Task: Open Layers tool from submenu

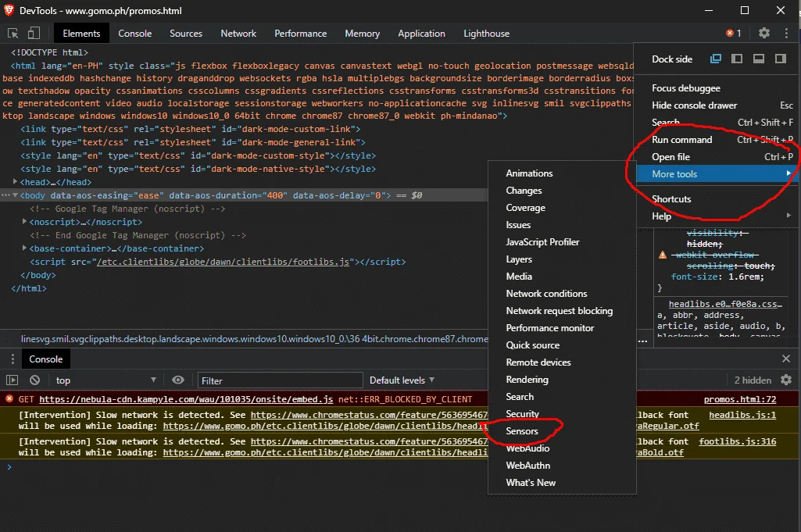Action: (x=562, y=259)
